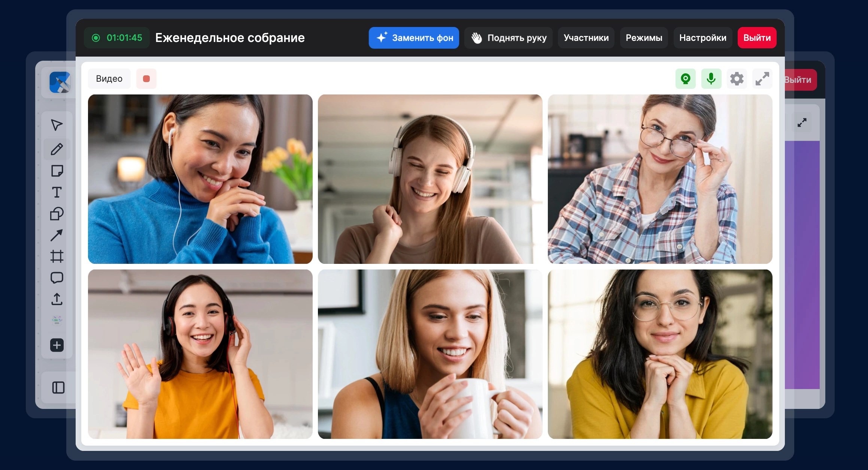Open the comment bubble tool
Viewport: 868px width, 470px height.
pyautogui.click(x=57, y=278)
